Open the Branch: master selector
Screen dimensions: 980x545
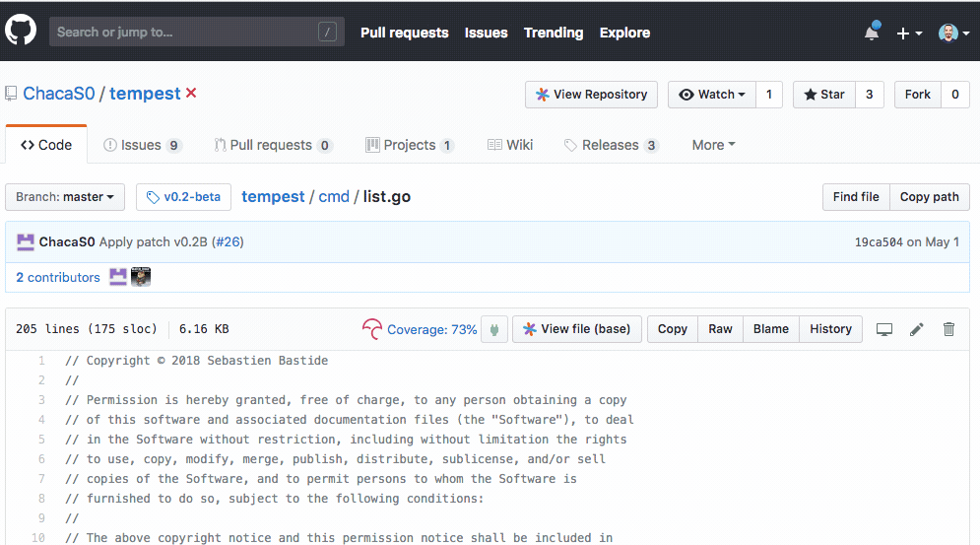point(65,197)
